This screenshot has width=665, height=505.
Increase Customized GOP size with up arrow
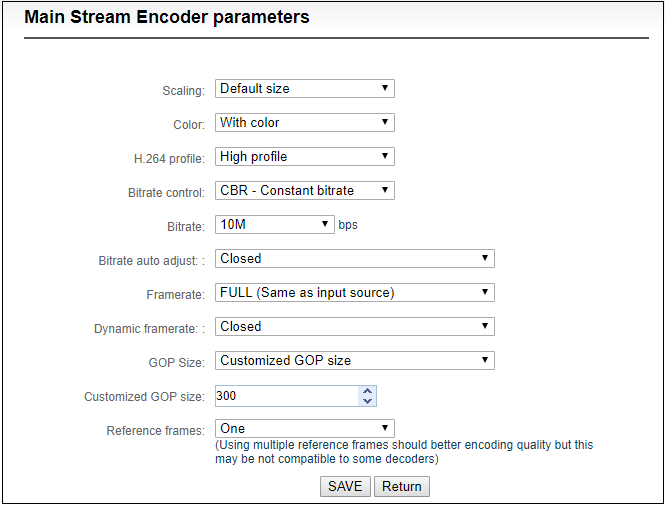tap(367, 391)
